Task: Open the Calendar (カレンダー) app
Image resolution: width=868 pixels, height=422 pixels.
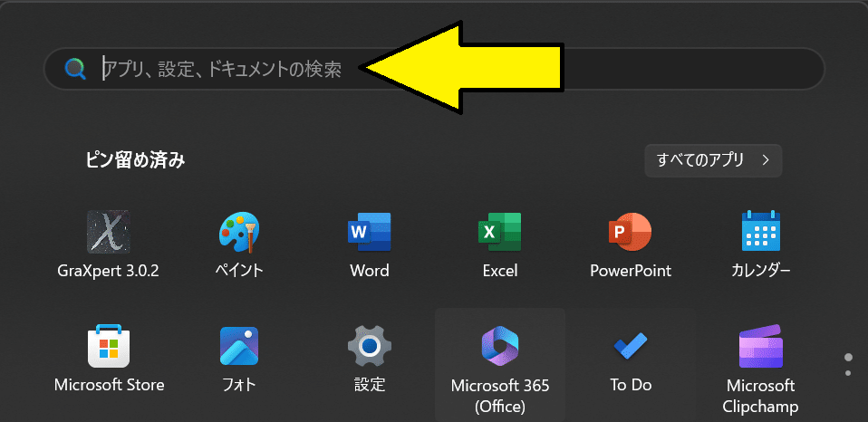Action: click(760, 231)
